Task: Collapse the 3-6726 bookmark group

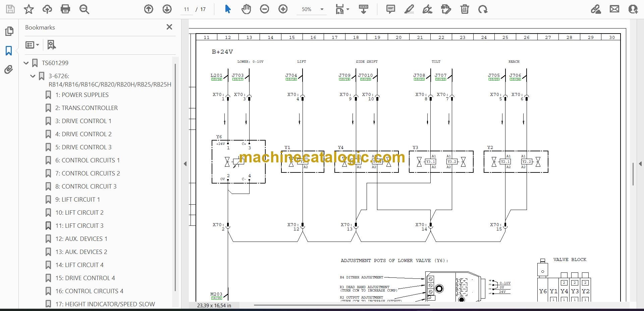Action: (x=33, y=76)
